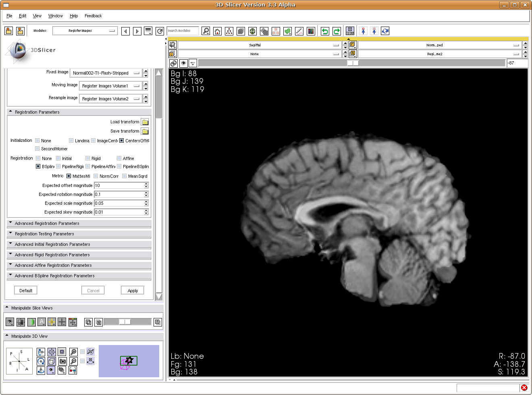Click the link slice controls icon

173,63
